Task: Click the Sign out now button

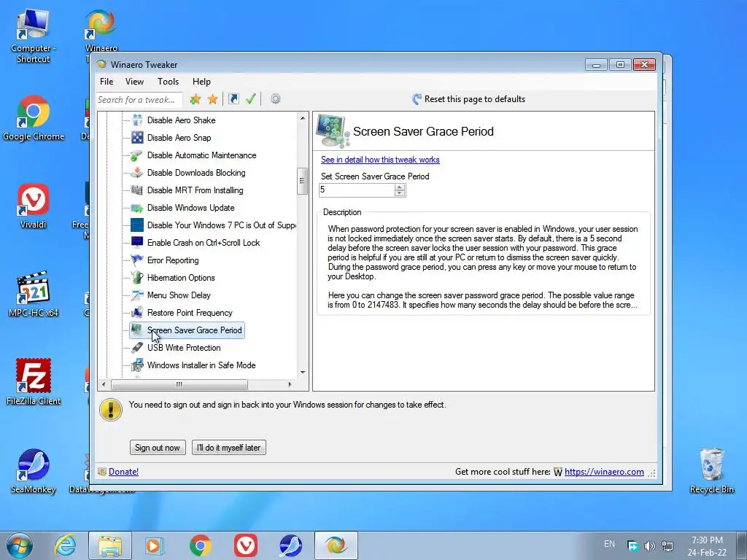Action: click(158, 448)
